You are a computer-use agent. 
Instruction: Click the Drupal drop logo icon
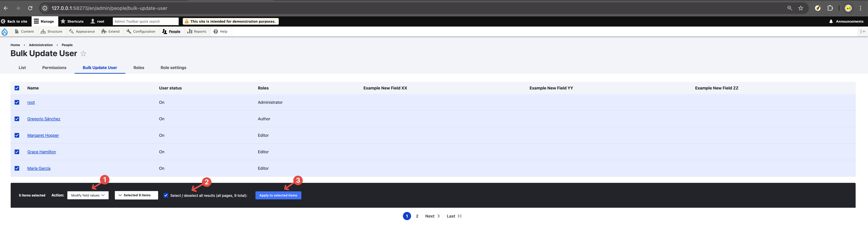pos(5,32)
